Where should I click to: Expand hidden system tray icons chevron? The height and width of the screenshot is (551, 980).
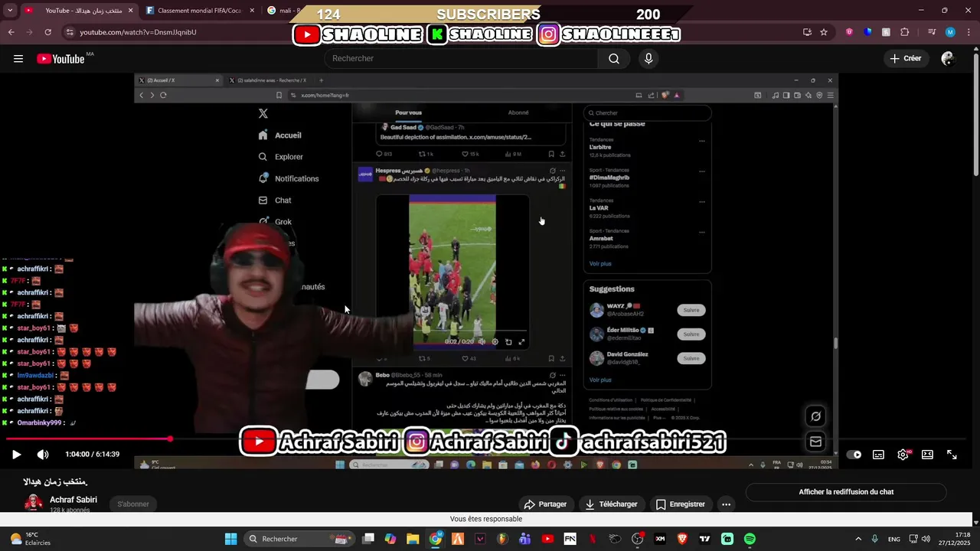tap(857, 539)
